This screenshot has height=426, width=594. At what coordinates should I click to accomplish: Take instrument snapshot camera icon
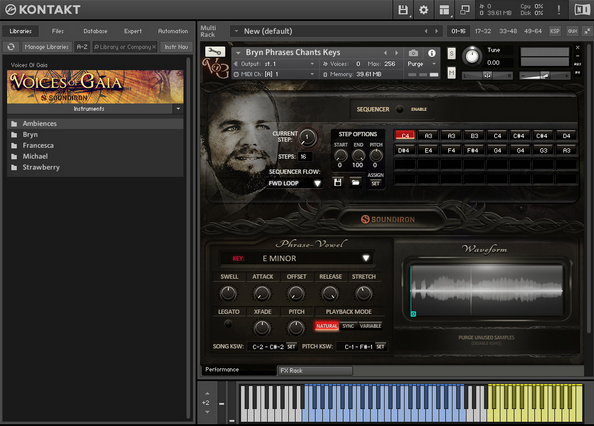coord(414,53)
